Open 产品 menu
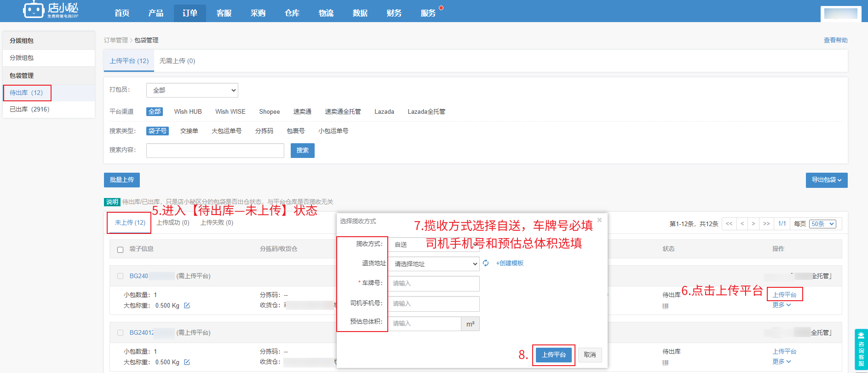Viewport: 868px width, 373px height. [x=156, y=13]
